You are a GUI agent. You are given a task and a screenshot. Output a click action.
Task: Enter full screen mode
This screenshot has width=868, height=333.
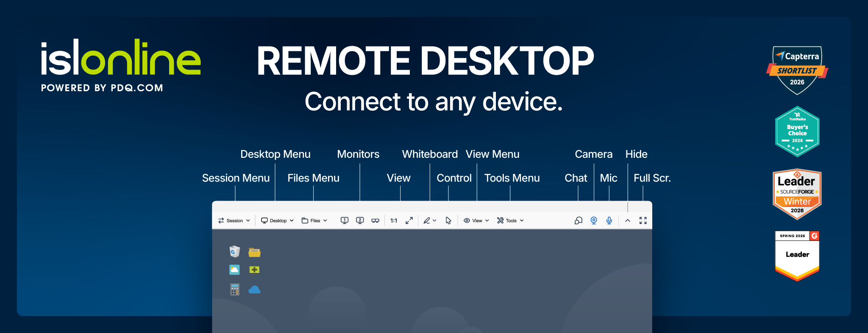(643, 221)
